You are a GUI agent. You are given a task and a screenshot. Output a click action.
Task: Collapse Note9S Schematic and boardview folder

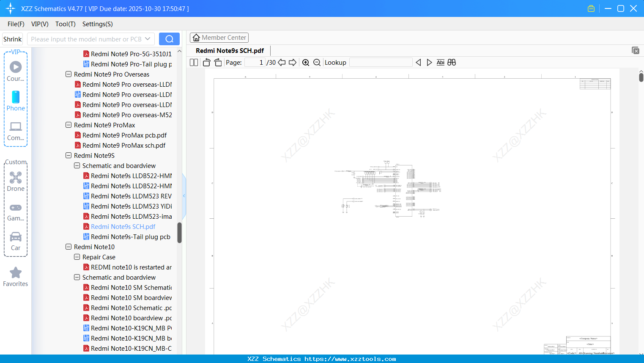click(x=77, y=166)
